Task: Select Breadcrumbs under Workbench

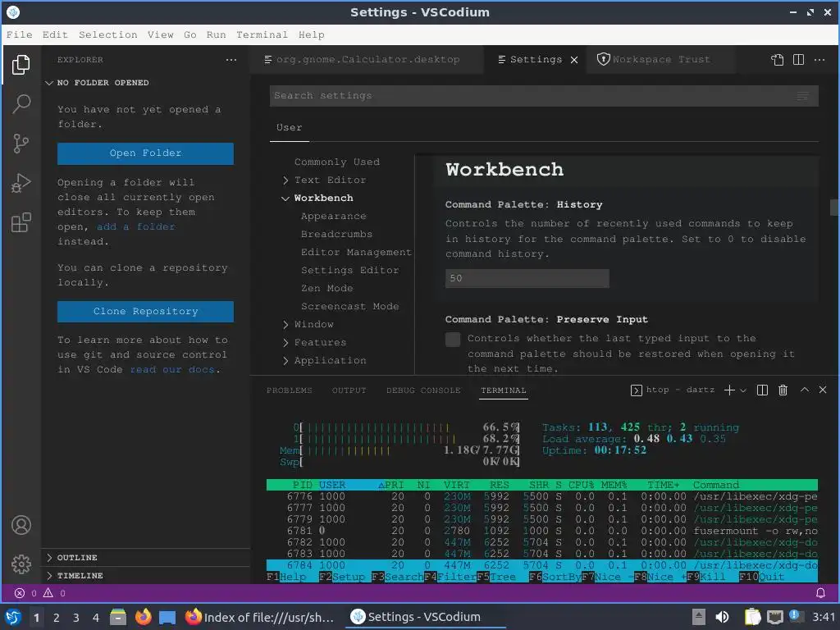Action: pyautogui.click(x=336, y=234)
